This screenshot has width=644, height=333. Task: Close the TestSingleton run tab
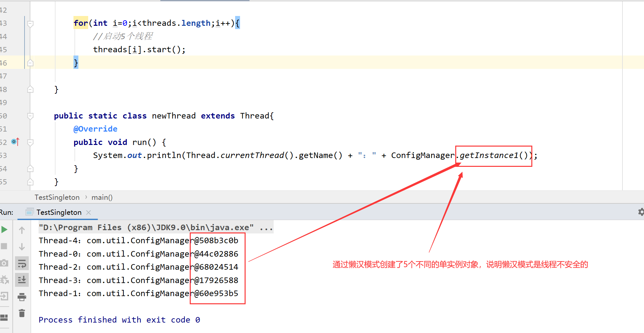pyautogui.click(x=89, y=212)
